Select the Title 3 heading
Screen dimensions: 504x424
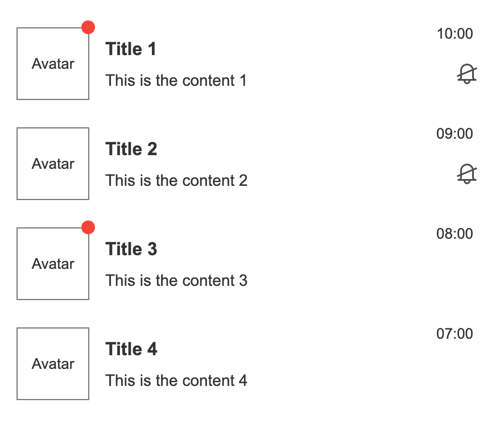pyautogui.click(x=131, y=249)
